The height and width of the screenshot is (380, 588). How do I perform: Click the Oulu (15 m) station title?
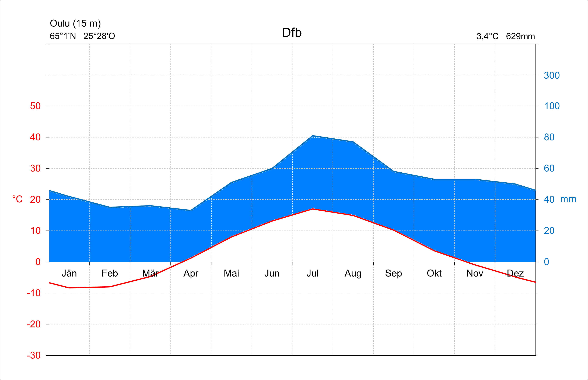(75, 23)
